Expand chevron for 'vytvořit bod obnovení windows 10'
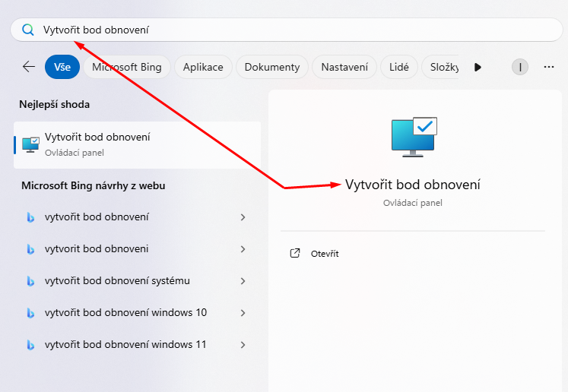This screenshot has height=392, width=568. 243,313
